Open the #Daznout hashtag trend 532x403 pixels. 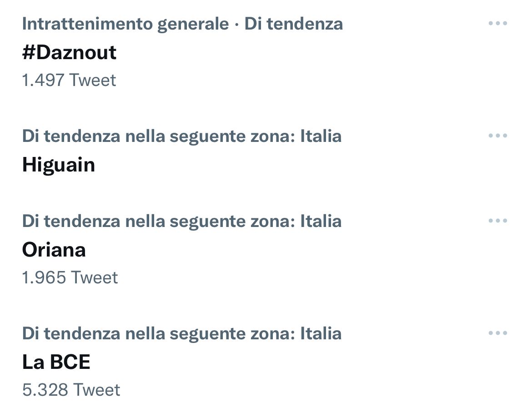coord(69,52)
